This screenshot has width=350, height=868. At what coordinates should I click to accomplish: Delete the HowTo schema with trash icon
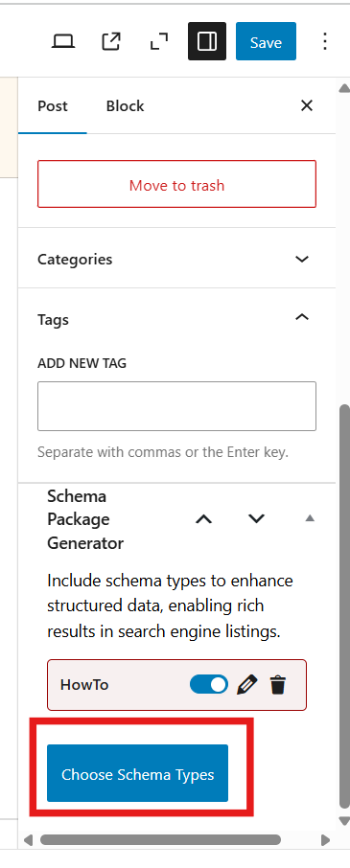tap(277, 685)
